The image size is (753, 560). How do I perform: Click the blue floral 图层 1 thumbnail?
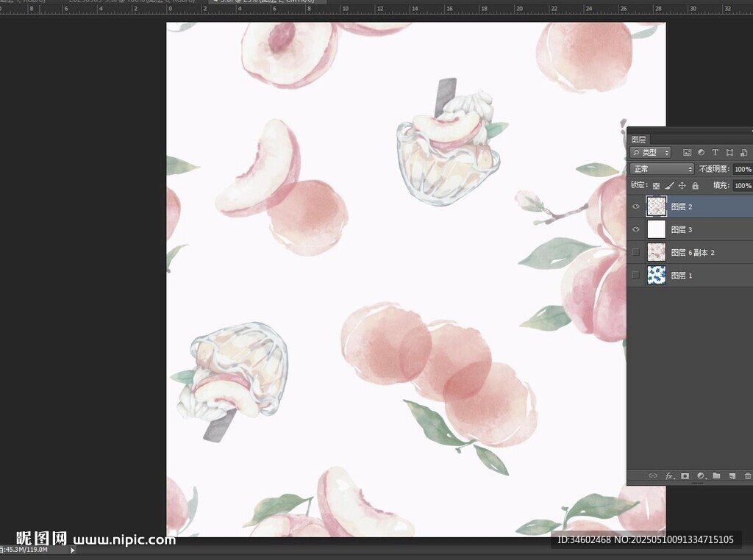tap(657, 275)
